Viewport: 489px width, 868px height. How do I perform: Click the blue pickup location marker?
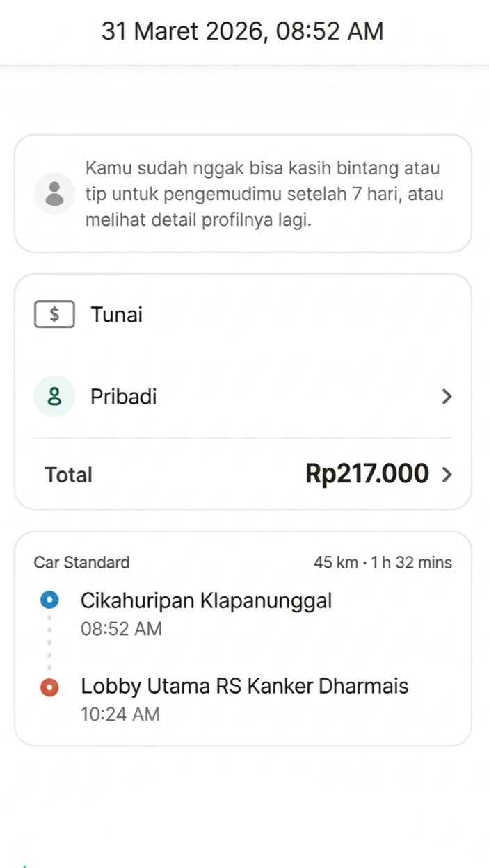(x=49, y=600)
